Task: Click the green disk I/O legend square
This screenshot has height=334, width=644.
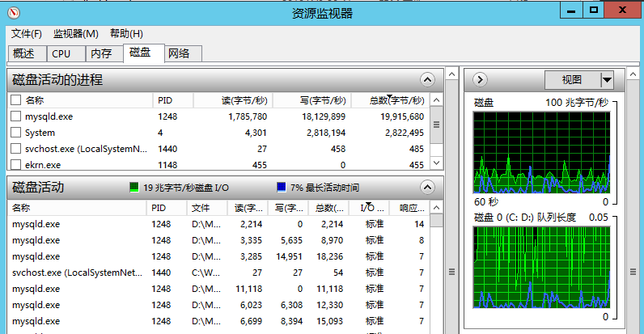Action: pyautogui.click(x=134, y=188)
